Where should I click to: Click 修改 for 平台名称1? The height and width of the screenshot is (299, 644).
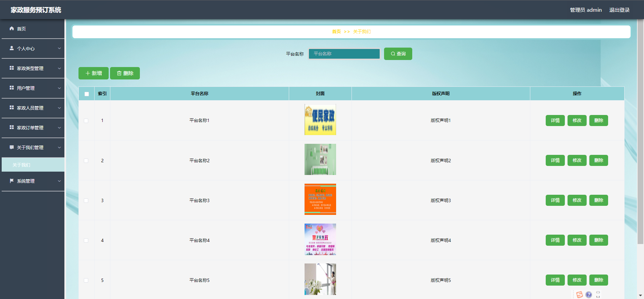(x=577, y=120)
